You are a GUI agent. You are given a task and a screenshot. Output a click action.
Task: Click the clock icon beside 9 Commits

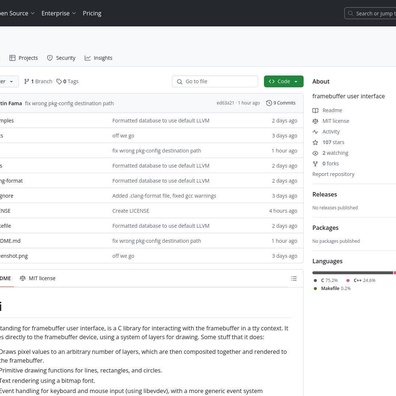269,103
